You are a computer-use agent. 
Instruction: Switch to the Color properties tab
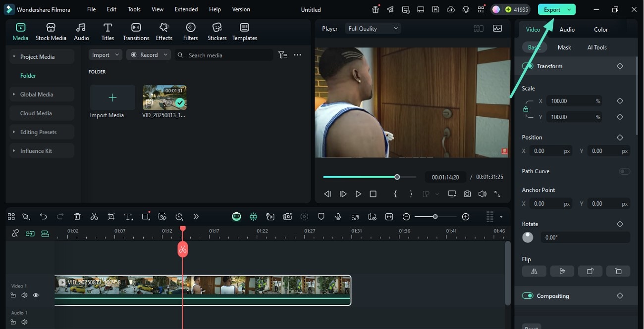point(601,29)
